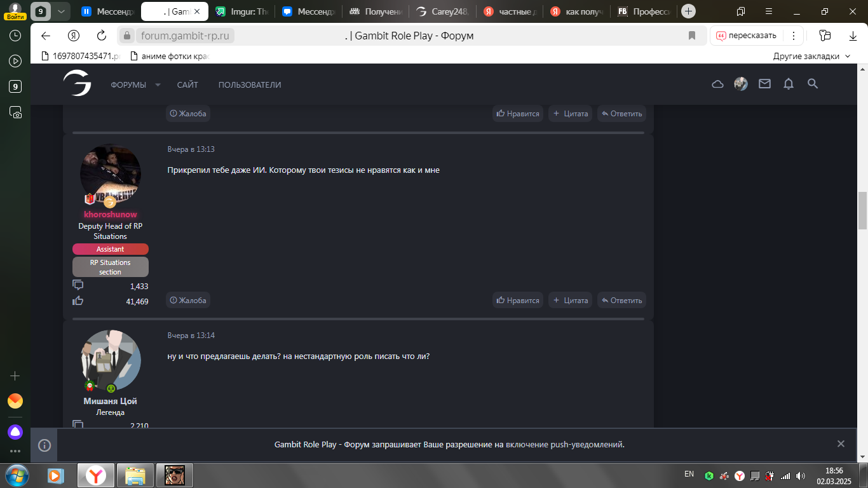This screenshot has width=868, height=488.
Task: Open the notifications bell icon
Action: coord(789,84)
